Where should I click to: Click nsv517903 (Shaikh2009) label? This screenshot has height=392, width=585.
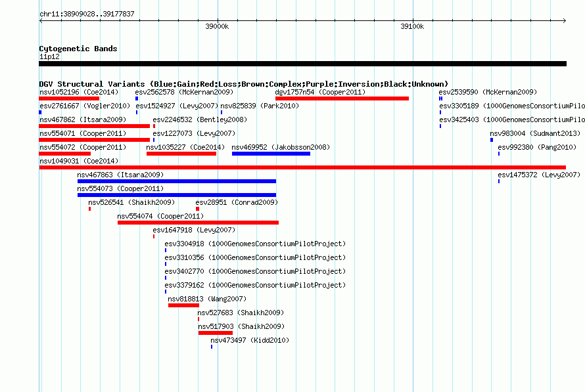[x=241, y=326]
